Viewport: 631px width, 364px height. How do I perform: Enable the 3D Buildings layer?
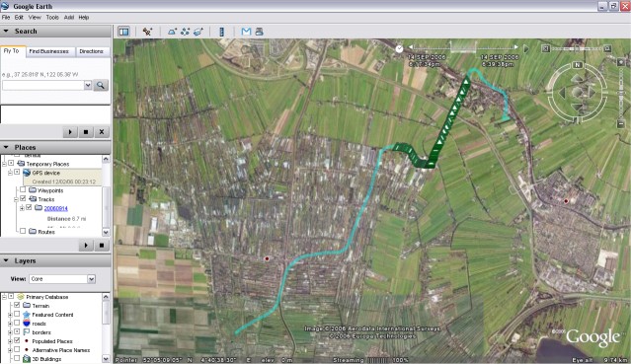click(x=17, y=358)
